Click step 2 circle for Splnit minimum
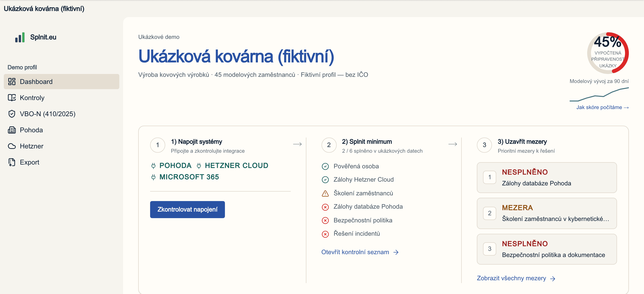 pos(329,145)
